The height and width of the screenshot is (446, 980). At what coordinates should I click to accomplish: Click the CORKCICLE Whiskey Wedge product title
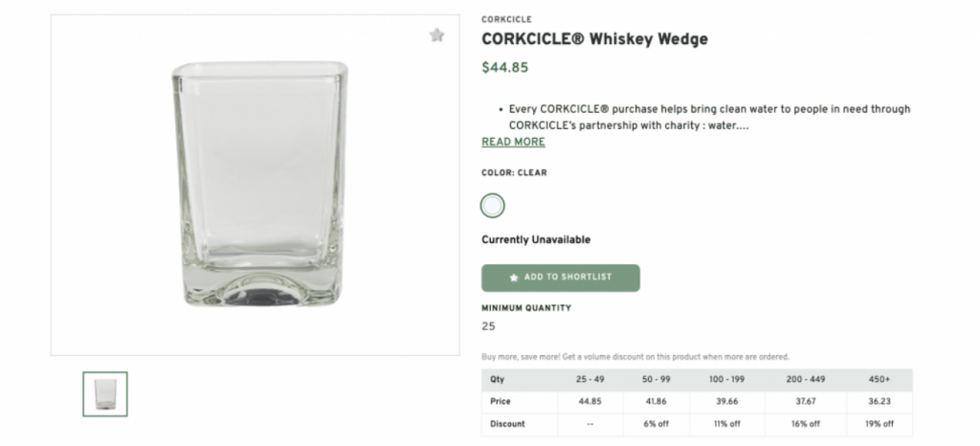point(594,40)
